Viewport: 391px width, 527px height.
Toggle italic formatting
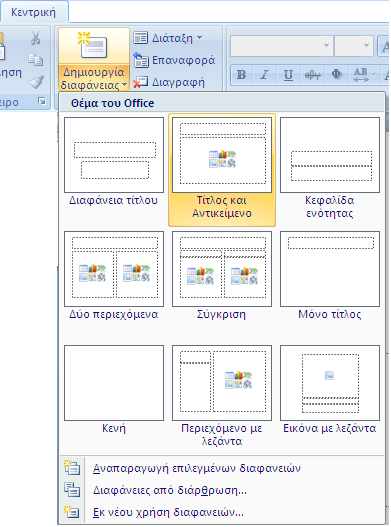point(265,75)
